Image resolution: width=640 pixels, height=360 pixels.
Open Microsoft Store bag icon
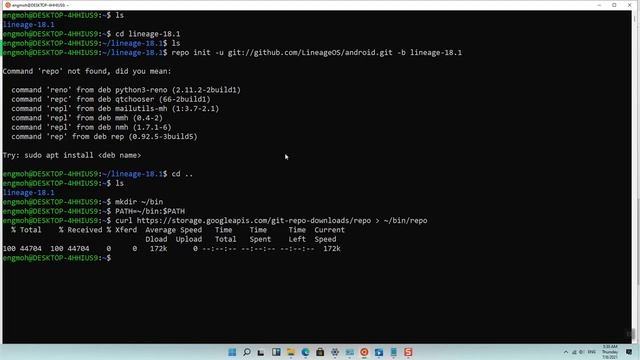click(x=320, y=352)
